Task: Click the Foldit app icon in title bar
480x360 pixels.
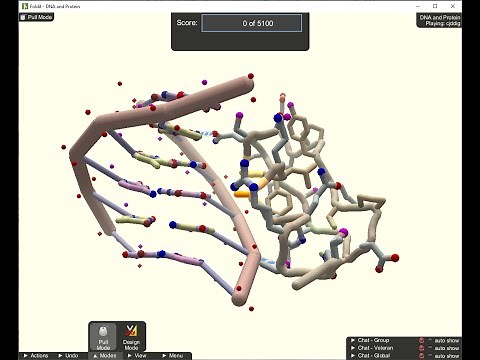Action: point(25,6)
